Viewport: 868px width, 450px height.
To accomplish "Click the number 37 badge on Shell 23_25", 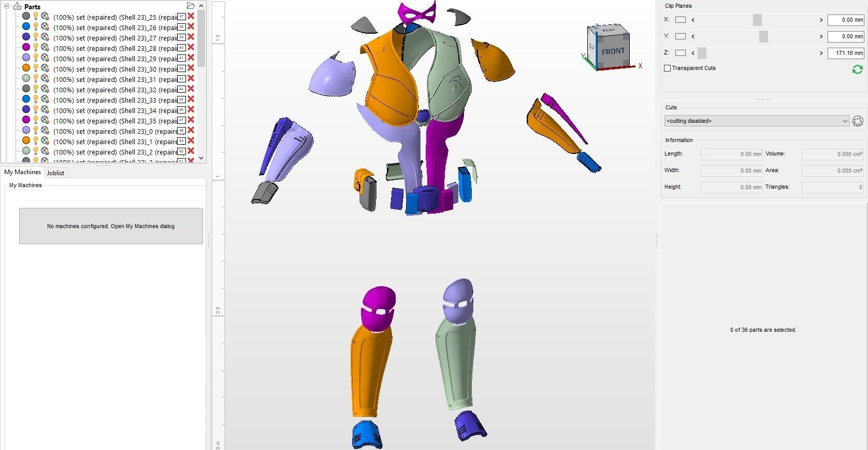I will pyautogui.click(x=181, y=17).
